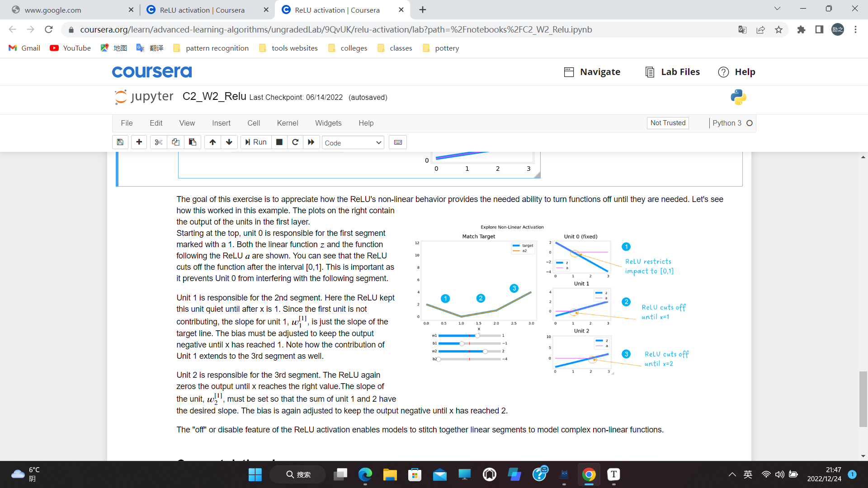This screenshot has height=488, width=868.
Task: Restart kernel and rerun all cells
Action: (311, 142)
